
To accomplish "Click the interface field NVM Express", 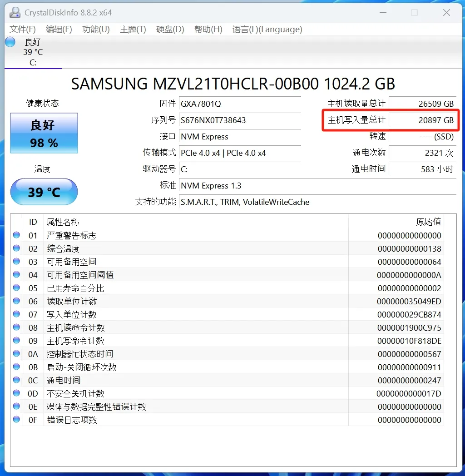I will pos(240,137).
